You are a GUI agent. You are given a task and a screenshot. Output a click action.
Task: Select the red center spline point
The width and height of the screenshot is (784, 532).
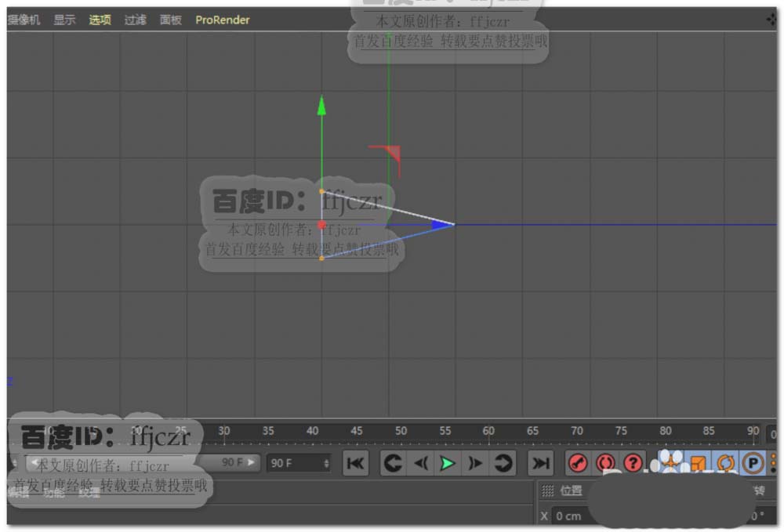321,225
